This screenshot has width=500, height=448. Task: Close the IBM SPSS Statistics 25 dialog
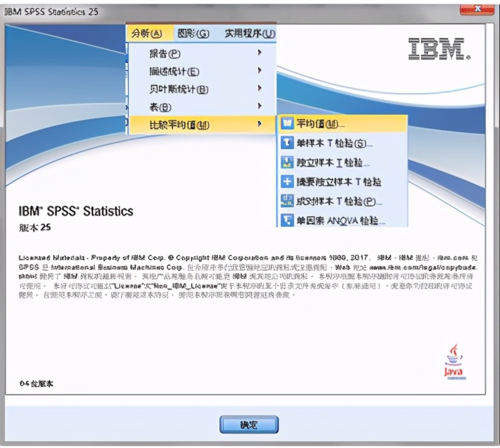pyautogui.click(x=477, y=9)
